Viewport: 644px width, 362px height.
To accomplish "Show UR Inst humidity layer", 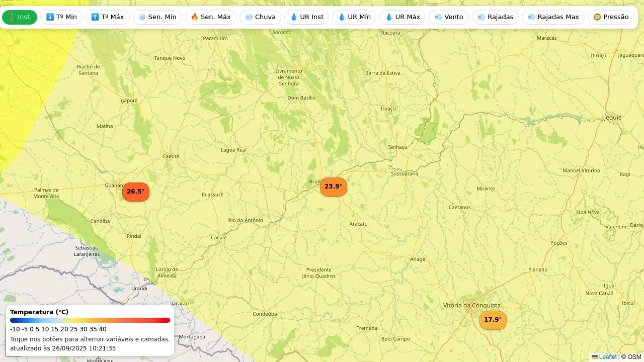I will pyautogui.click(x=306, y=17).
